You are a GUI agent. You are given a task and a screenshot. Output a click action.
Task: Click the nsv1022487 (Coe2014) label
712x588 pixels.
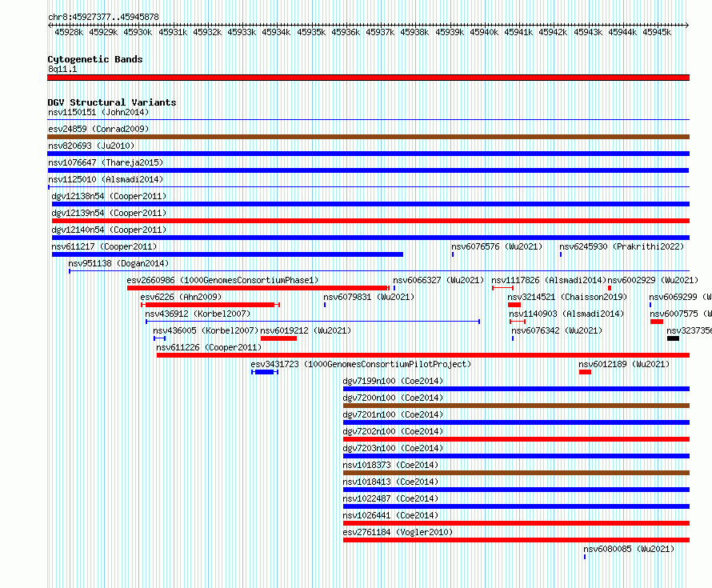390,498
